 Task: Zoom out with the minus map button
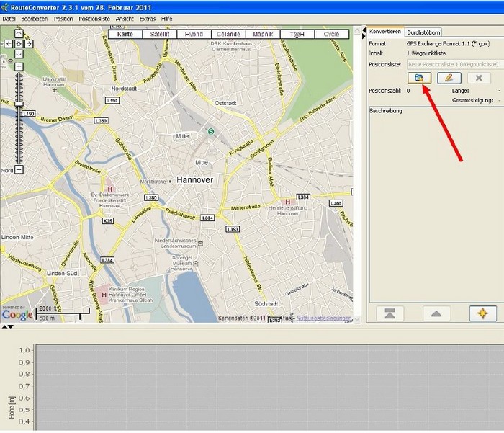point(19,169)
